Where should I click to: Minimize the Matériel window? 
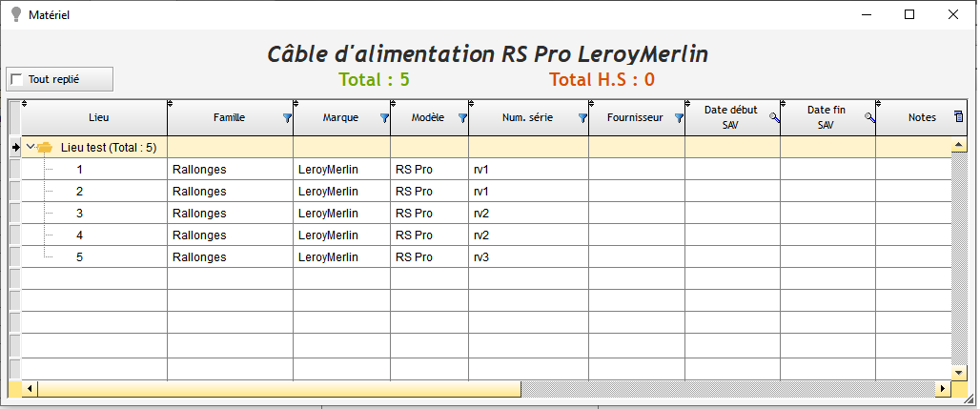tap(867, 14)
